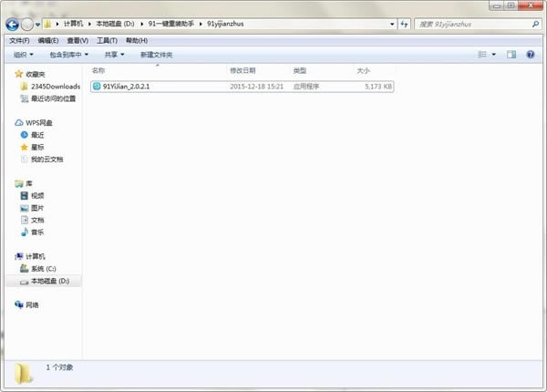The width and height of the screenshot is (547, 392).
Task: Open the 包含到库中 dropdown
Action: (68, 55)
